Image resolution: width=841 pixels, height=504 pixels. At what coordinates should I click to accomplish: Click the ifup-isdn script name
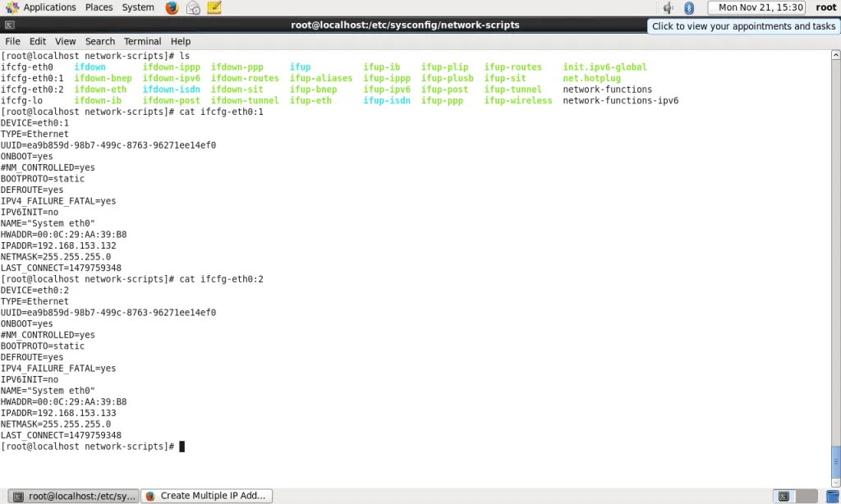point(387,101)
